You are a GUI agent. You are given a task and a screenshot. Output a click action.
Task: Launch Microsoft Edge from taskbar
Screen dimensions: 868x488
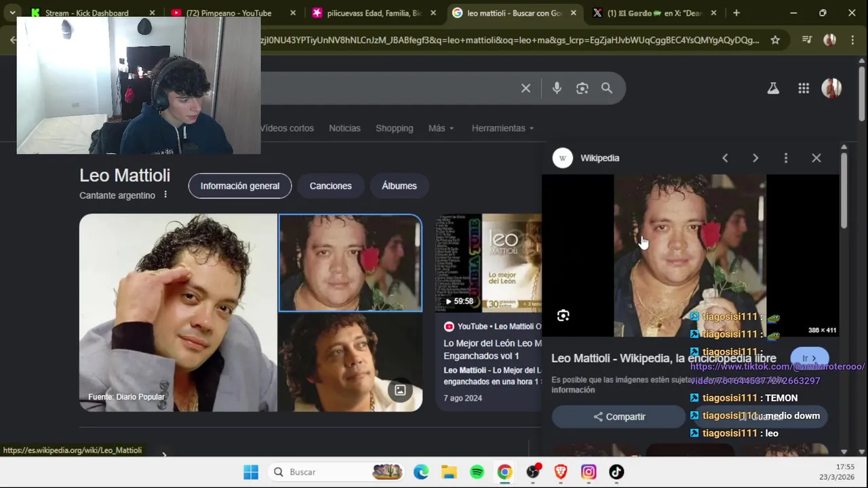point(420,472)
